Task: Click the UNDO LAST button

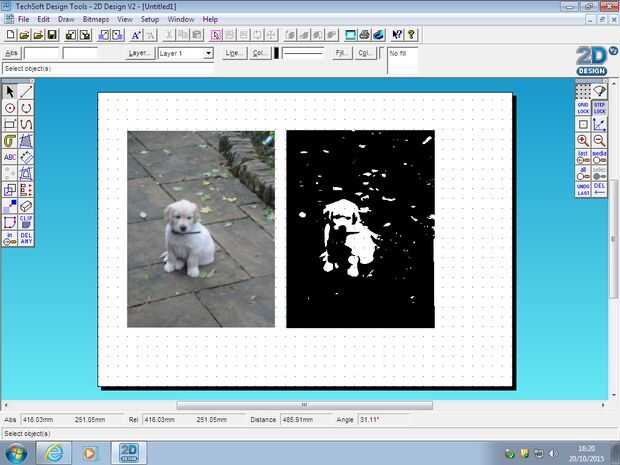Action: (x=583, y=190)
